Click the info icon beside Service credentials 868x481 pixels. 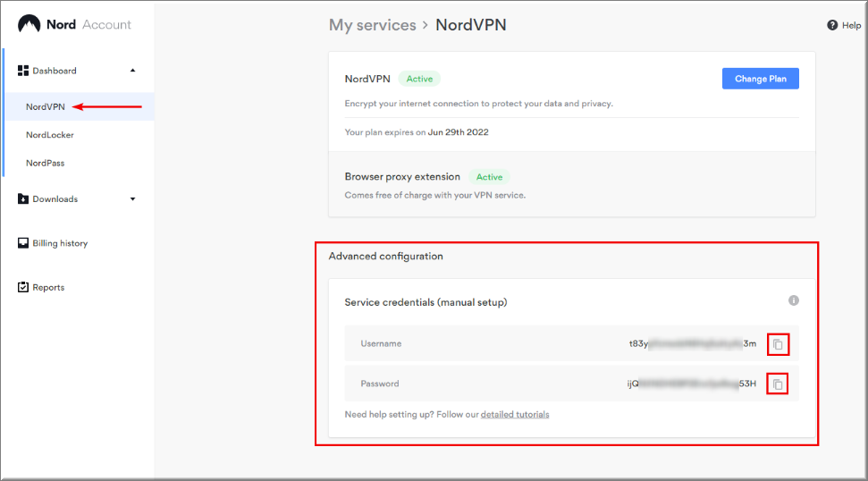(793, 300)
